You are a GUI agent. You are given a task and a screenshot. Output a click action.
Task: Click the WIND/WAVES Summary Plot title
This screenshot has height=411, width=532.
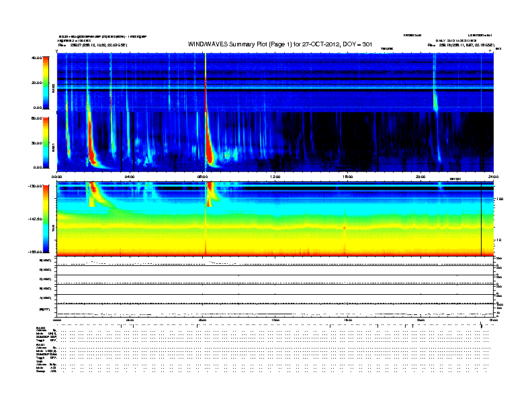click(280, 44)
